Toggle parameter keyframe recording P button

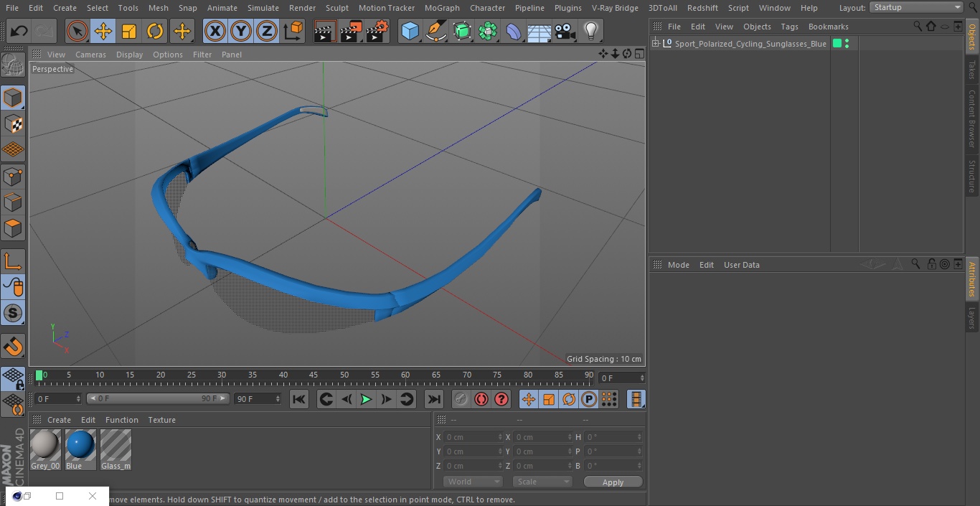pos(589,399)
